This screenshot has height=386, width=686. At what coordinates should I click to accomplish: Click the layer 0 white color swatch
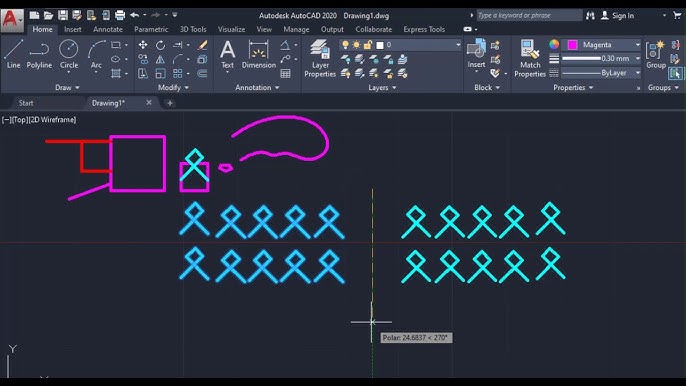click(x=380, y=45)
